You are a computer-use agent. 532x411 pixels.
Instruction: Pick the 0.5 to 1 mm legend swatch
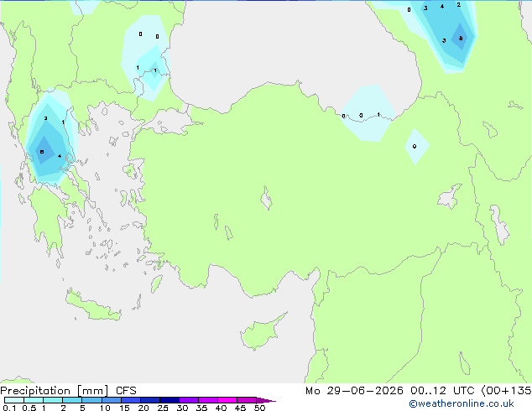click(34, 400)
